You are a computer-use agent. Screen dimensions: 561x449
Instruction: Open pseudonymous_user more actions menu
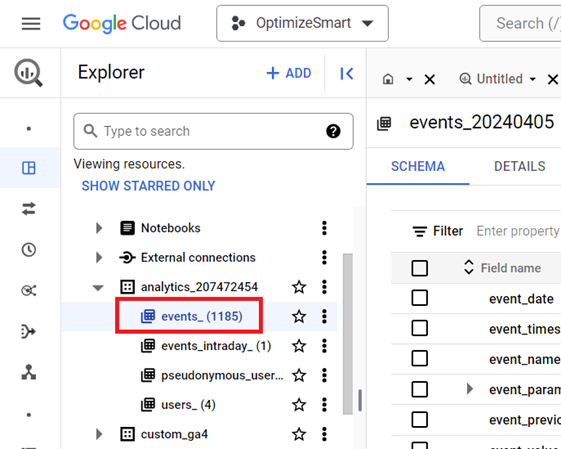325,375
